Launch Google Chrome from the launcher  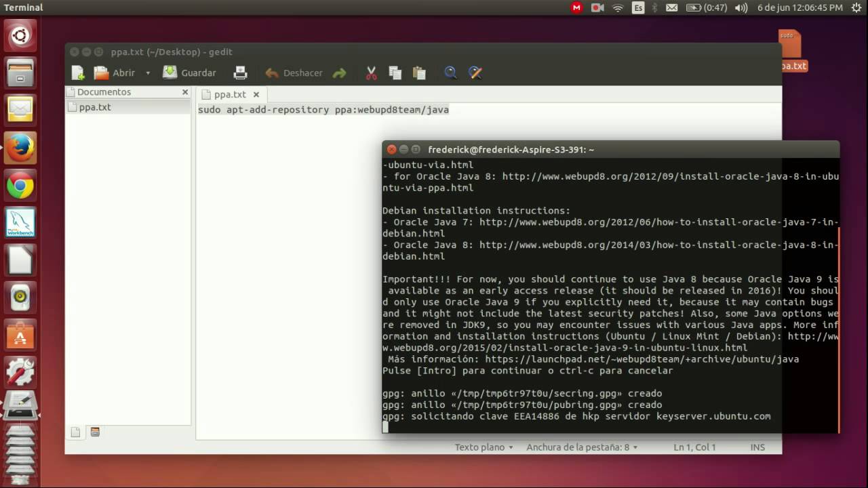coord(20,186)
